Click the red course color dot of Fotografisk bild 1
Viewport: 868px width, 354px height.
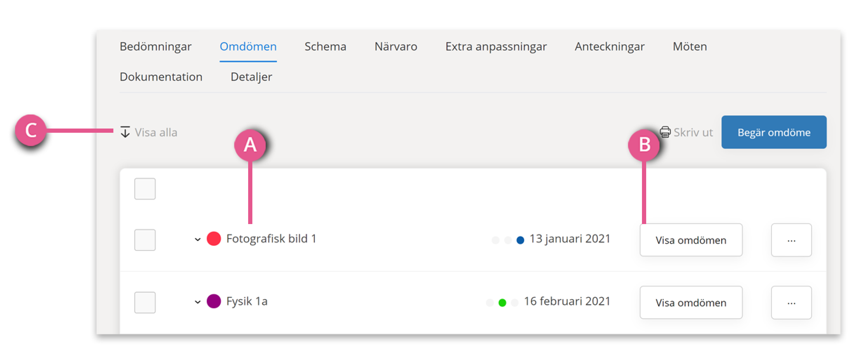click(x=214, y=238)
